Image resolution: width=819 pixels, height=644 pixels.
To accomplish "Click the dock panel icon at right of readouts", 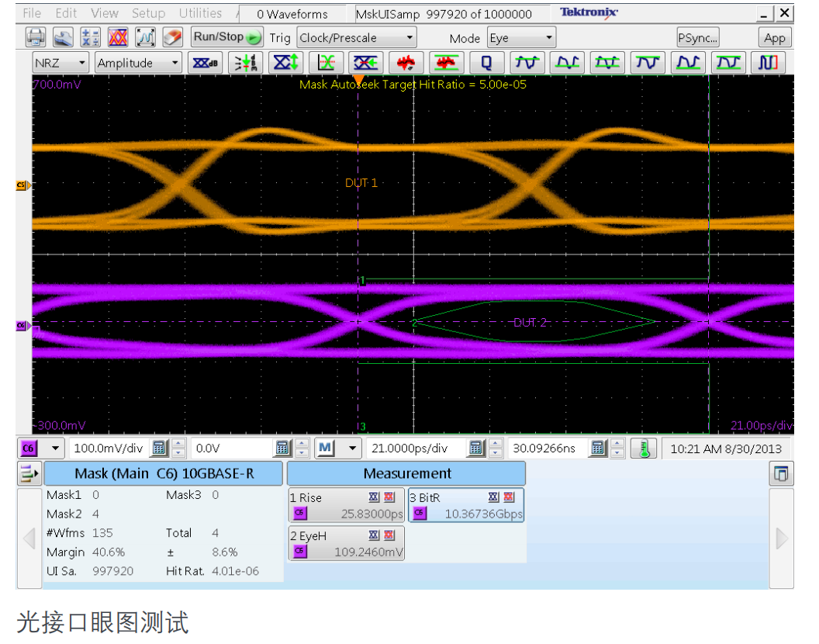I will coord(781,474).
